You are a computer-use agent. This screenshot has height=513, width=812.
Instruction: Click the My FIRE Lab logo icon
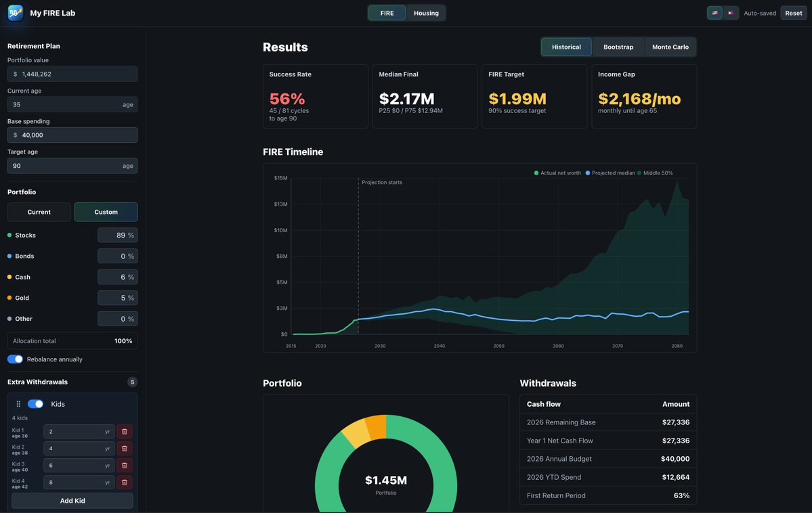(16, 13)
